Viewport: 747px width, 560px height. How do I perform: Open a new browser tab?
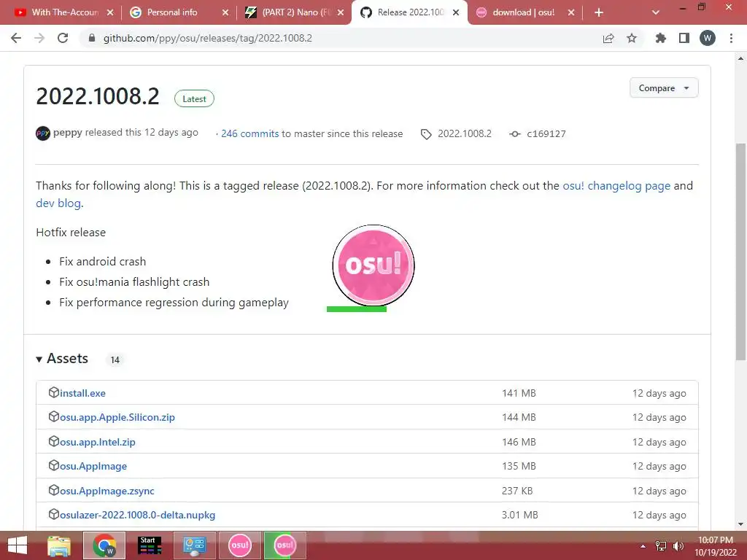pos(599,12)
